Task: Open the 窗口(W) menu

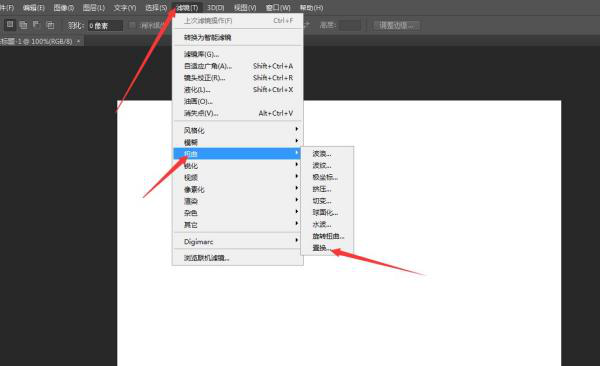Action: 278,8
